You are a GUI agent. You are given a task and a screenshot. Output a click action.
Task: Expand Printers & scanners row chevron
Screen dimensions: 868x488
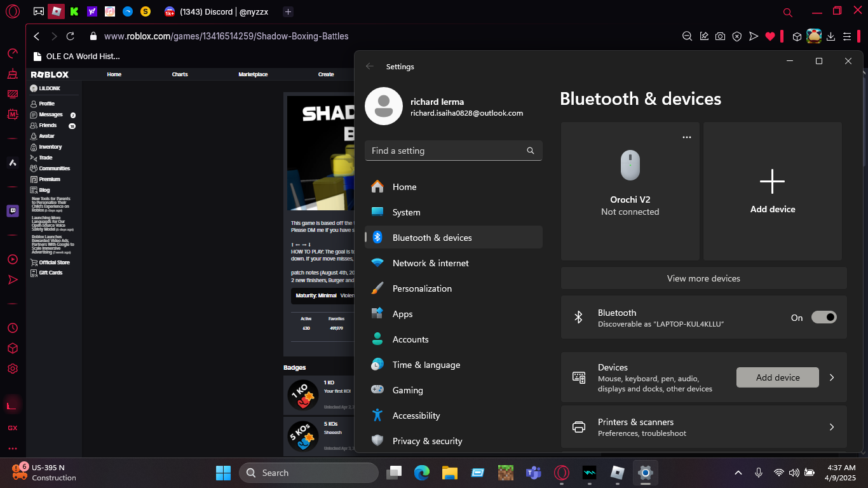pos(831,427)
